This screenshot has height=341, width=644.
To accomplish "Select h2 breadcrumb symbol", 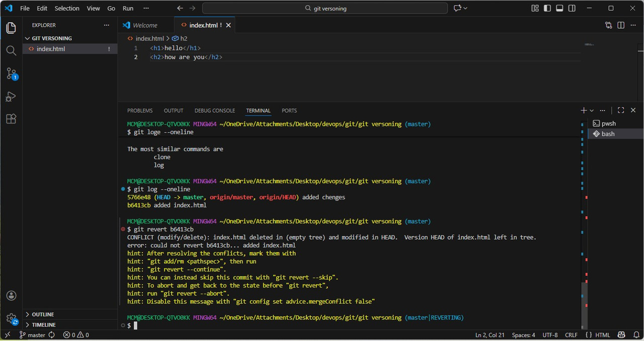I will pos(180,38).
